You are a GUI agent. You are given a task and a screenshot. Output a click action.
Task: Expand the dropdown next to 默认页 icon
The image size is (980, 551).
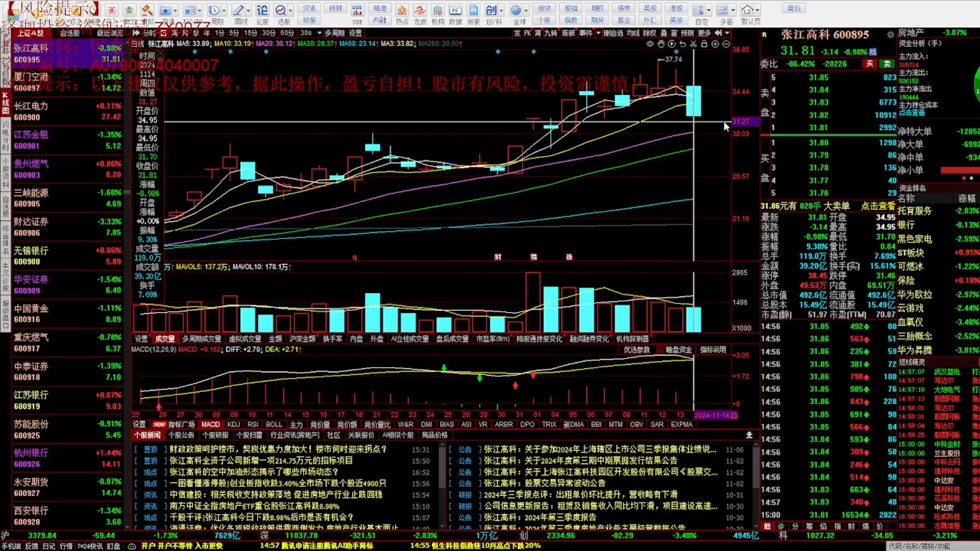(x=757, y=10)
